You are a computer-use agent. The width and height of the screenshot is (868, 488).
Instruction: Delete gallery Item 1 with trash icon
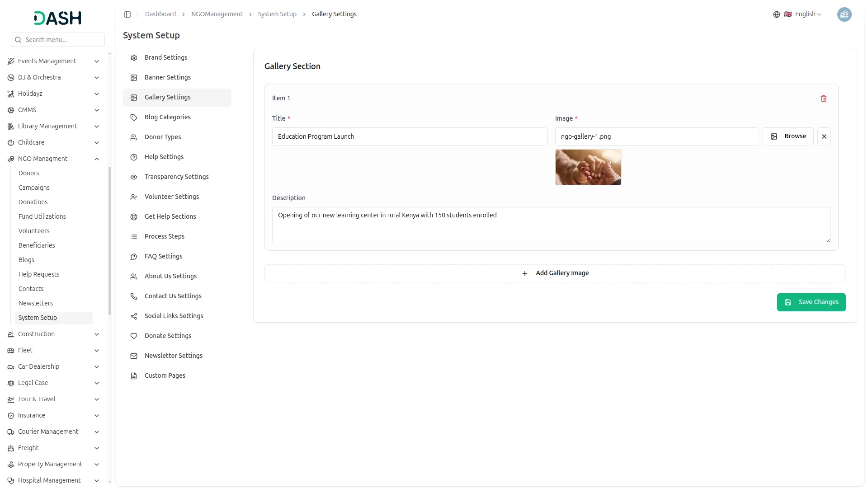[823, 99]
